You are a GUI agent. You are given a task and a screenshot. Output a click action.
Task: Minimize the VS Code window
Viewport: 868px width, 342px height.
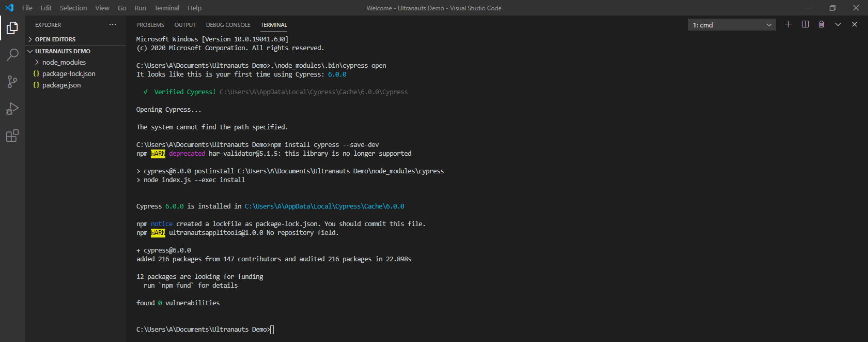[x=809, y=8]
